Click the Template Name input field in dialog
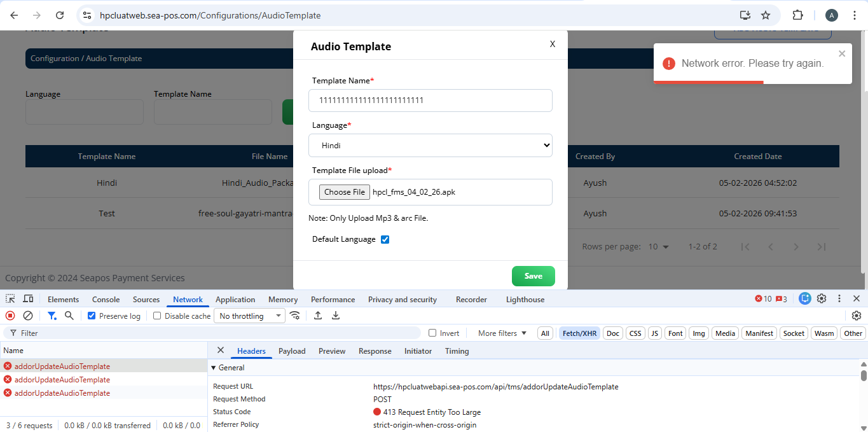The width and height of the screenshot is (868, 432). coord(431,101)
